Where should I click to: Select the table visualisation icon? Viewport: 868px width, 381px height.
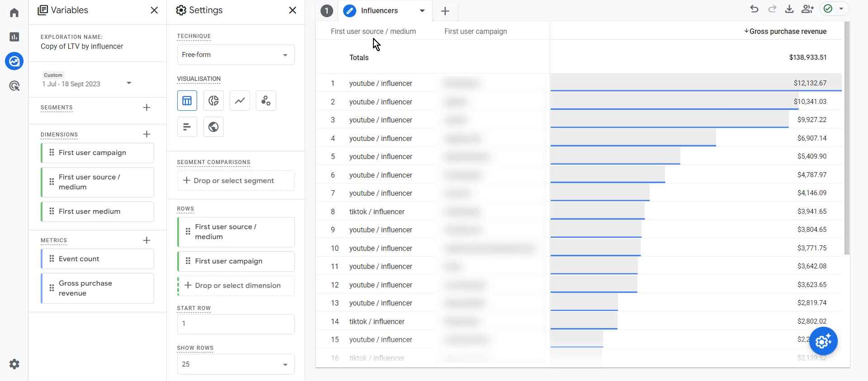click(x=187, y=101)
